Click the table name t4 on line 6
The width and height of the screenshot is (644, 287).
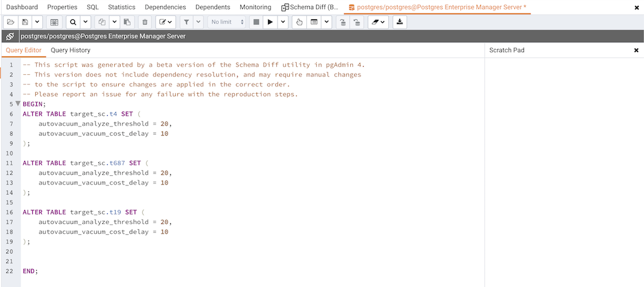(x=114, y=114)
